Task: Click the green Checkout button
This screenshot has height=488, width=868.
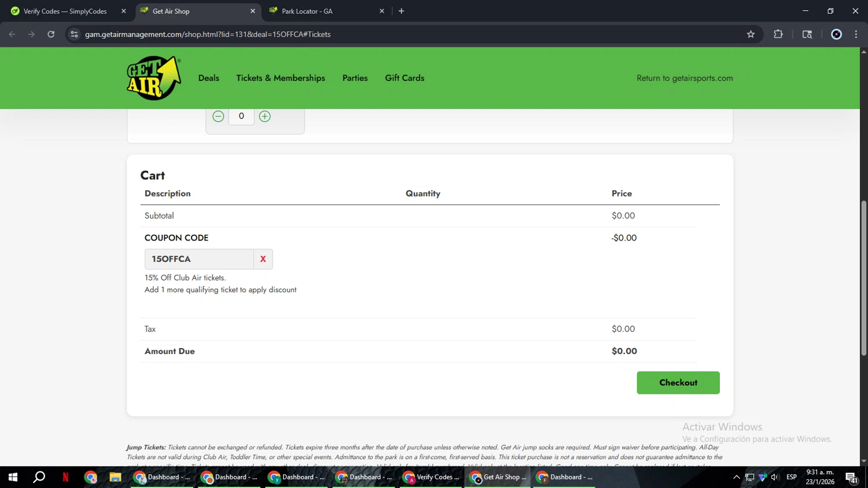Action: 678,383
